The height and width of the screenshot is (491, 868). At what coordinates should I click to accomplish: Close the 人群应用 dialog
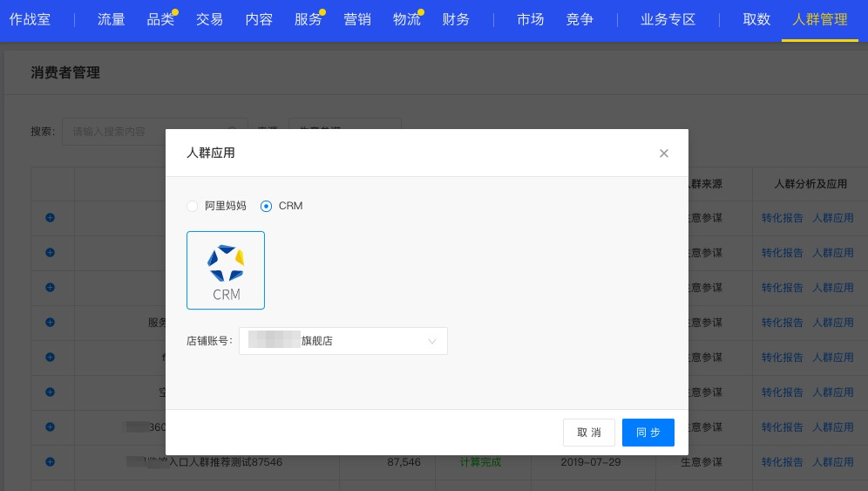664,153
